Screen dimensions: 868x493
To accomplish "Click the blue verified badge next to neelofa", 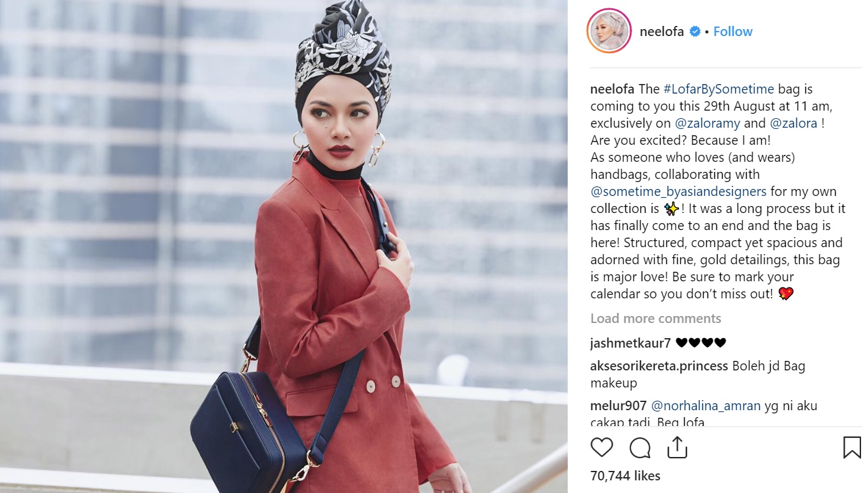I will pyautogui.click(x=695, y=32).
